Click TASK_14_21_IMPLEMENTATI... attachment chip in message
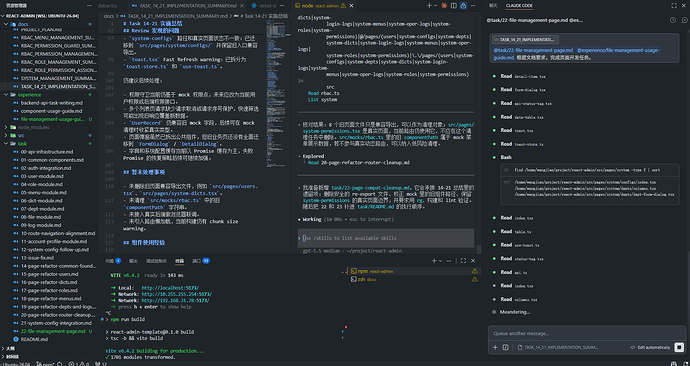The height and width of the screenshot is (366, 690). (x=525, y=40)
